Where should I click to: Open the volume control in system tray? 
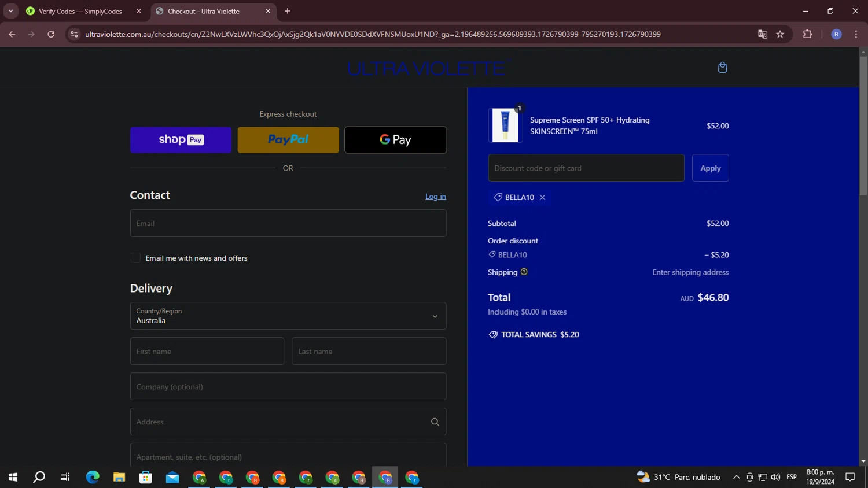tap(775, 477)
